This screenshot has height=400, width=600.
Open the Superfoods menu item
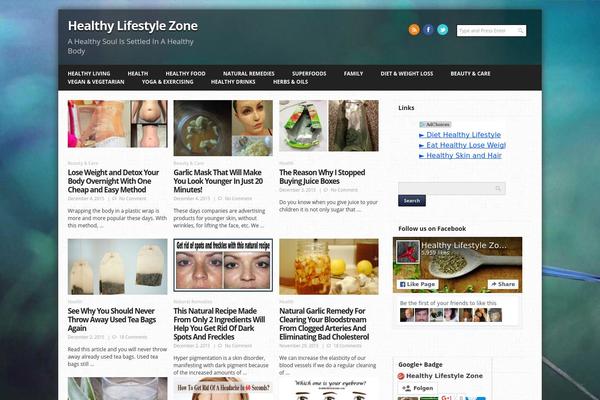[309, 73]
